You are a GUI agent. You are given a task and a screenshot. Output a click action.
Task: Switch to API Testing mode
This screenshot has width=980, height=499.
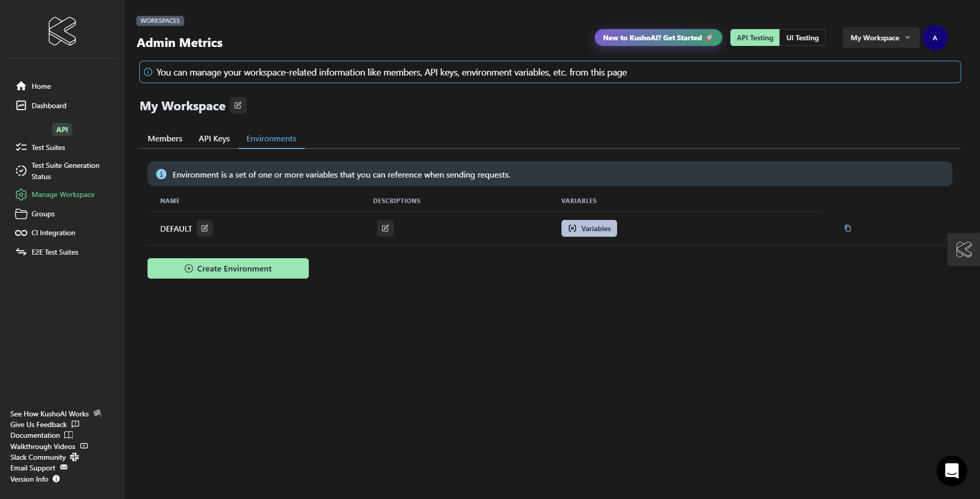pyautogui.click(x=754, y=38)
